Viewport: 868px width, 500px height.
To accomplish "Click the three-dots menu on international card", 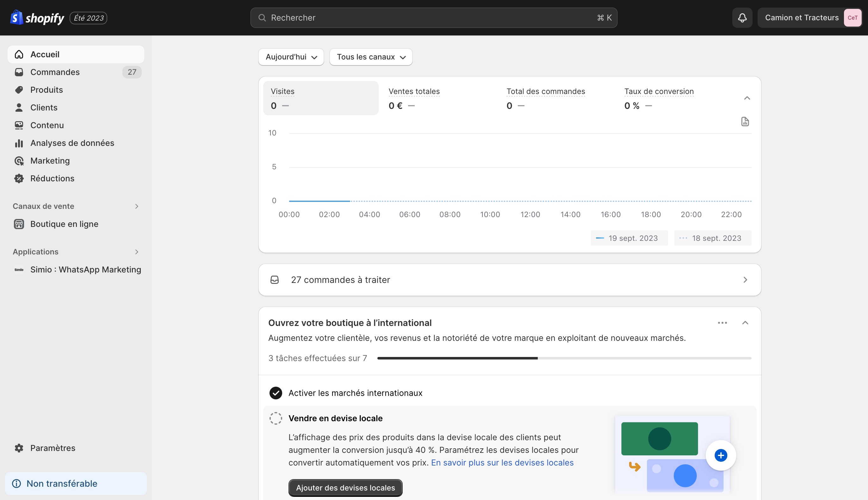I will point(722,323).
